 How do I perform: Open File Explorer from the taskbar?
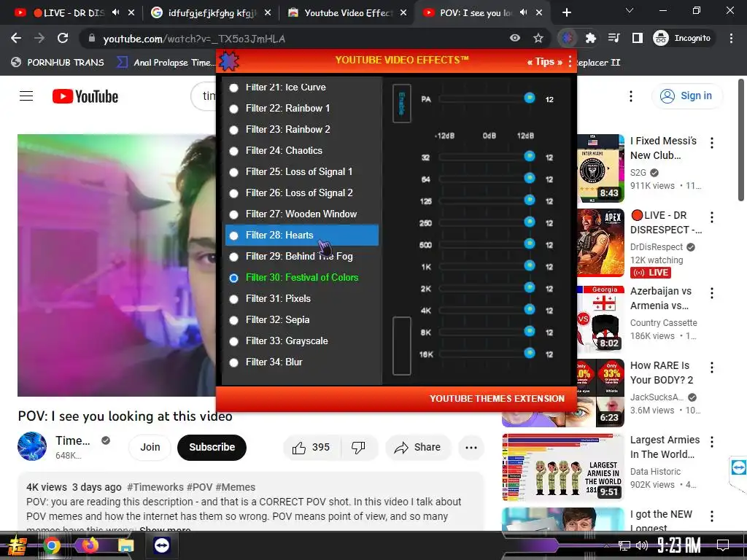(x=125, y=545)
